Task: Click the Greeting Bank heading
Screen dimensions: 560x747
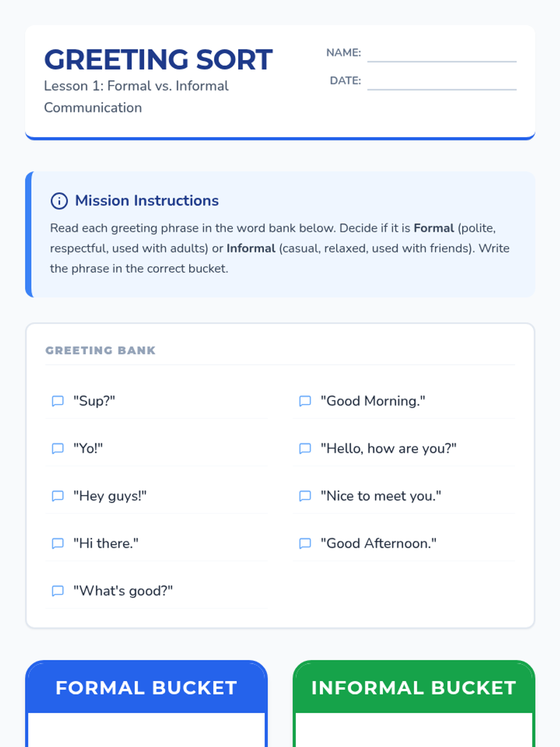Action: (x=100, y=351)
